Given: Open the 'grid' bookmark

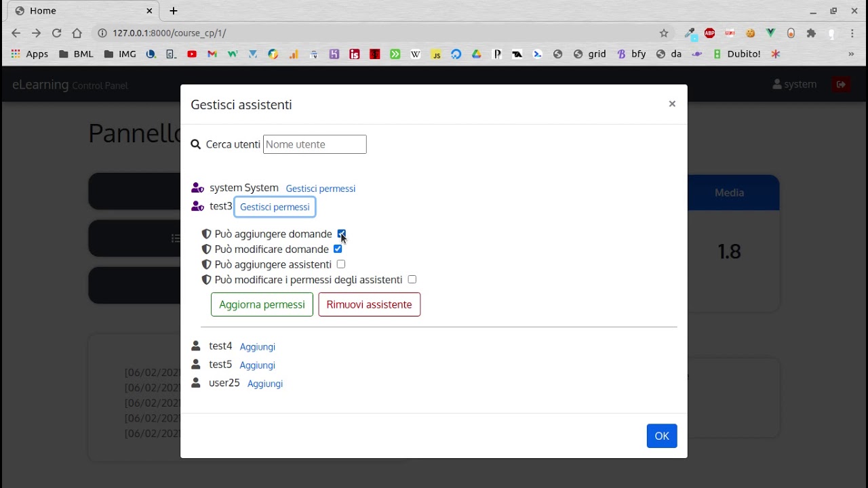Looking at the screenshot, I should click(590, 54).
